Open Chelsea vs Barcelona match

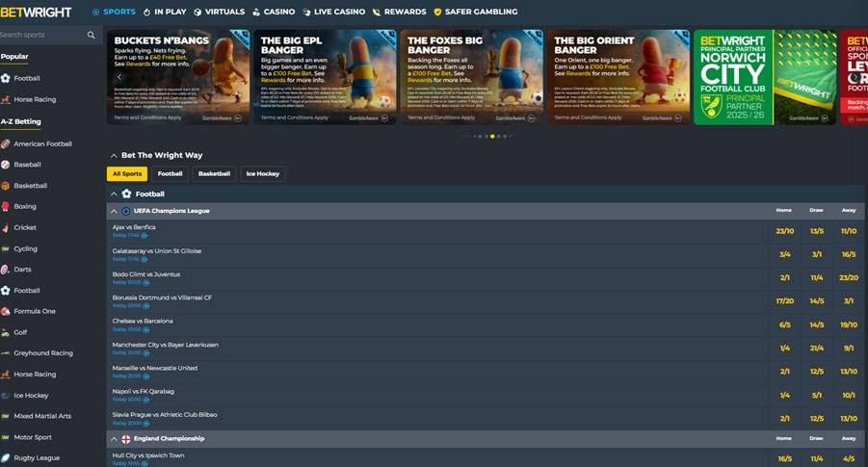143,321
